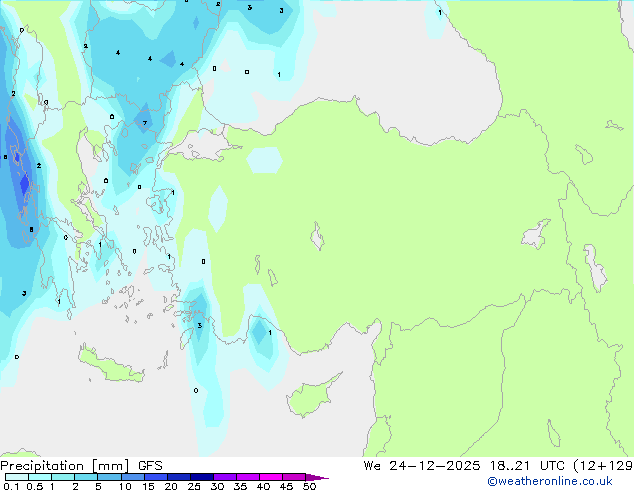Click the 45–50 mm legend color swatch
This screenshot has width=634, height=490.
[x=294, y=477]
